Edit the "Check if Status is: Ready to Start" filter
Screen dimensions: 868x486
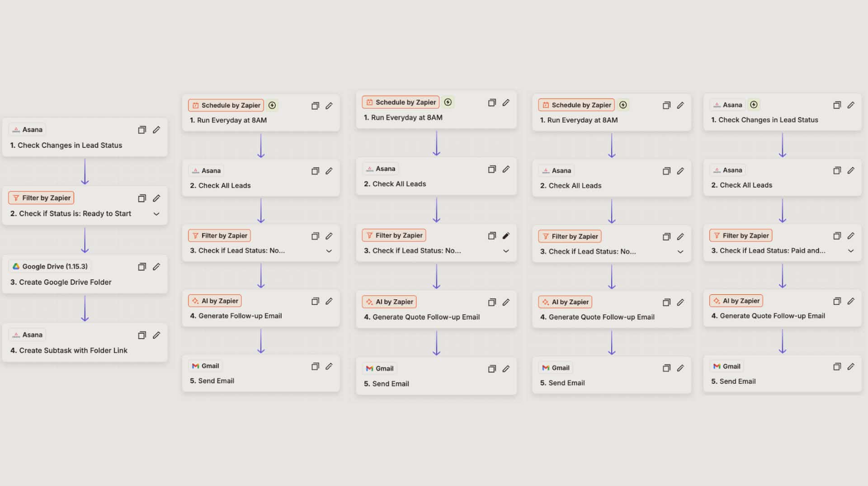pos(157,198)
